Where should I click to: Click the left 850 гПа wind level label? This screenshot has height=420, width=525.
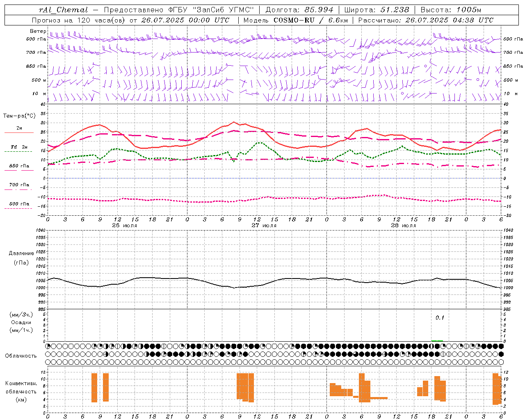point(36,66)
